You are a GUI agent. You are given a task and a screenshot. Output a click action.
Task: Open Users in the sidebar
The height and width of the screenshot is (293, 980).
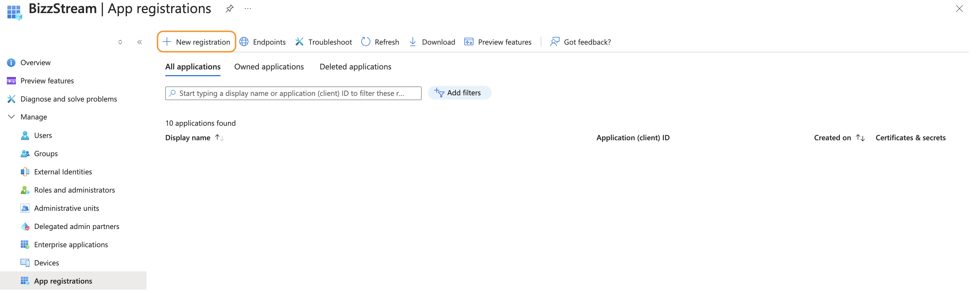pos(43,136)
